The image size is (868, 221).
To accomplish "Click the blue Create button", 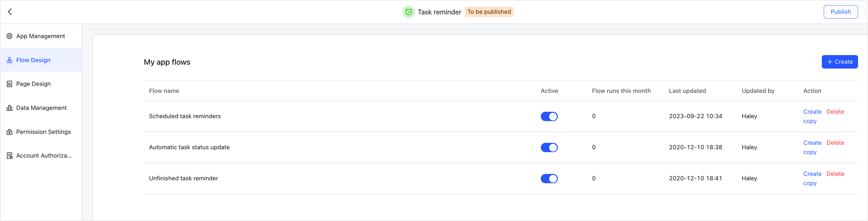I will (839, 62).
